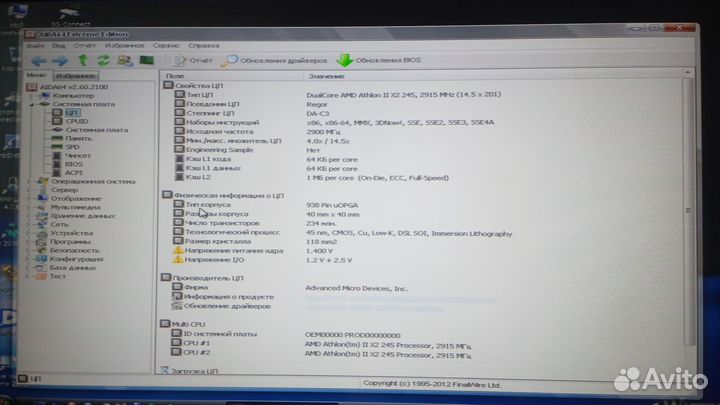Click the Forward navigation arrow
720x405 pixels.
(x=57, y=59)
